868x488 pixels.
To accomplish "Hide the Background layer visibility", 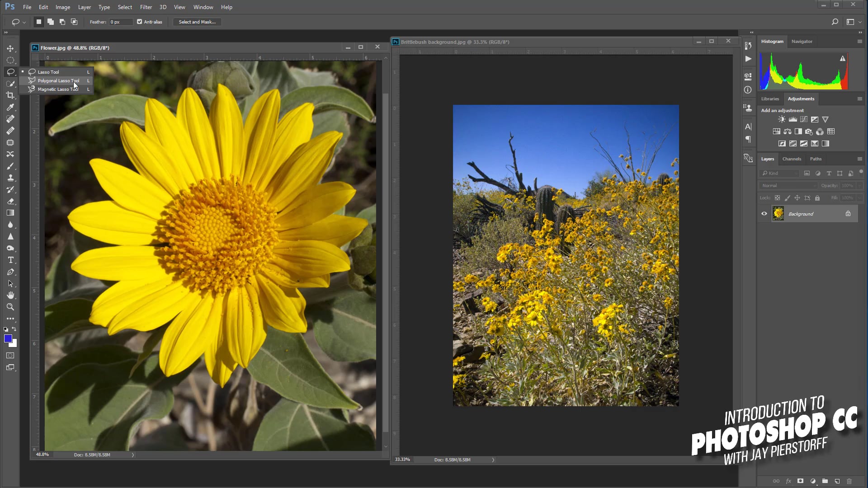I will click(764, 213).
